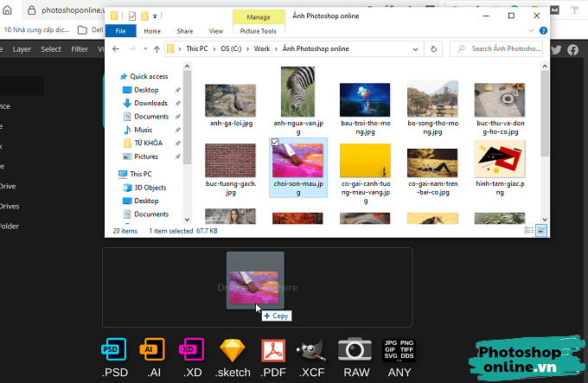Switch to large icons view in status bar

542,231
